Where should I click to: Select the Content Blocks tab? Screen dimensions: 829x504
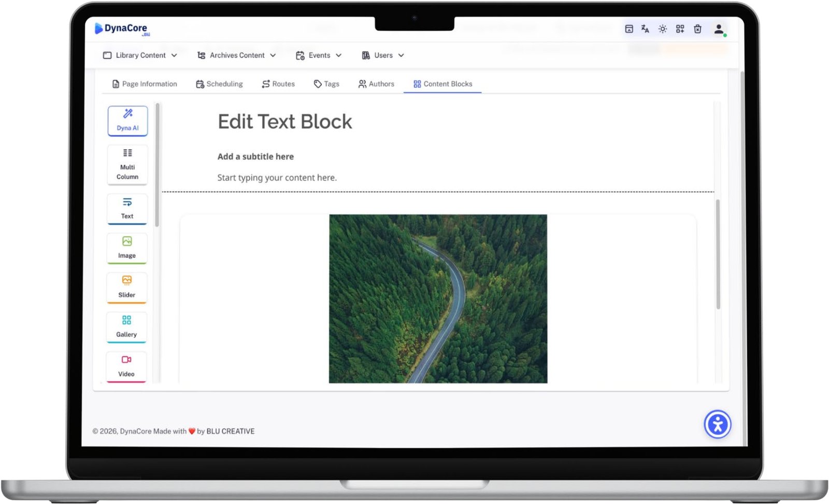[442, 84]
